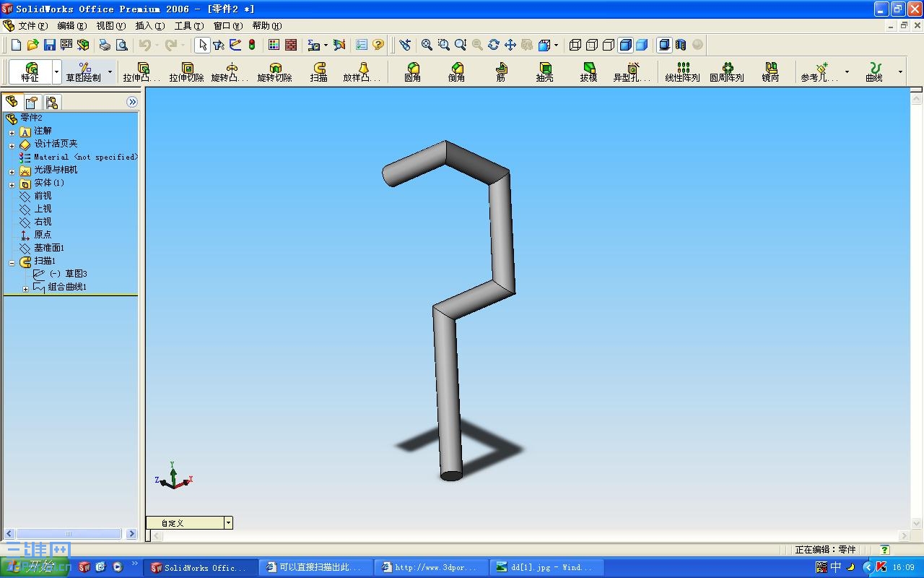Click the Windows Start 开始 button
924x578 pixels.
35,567
